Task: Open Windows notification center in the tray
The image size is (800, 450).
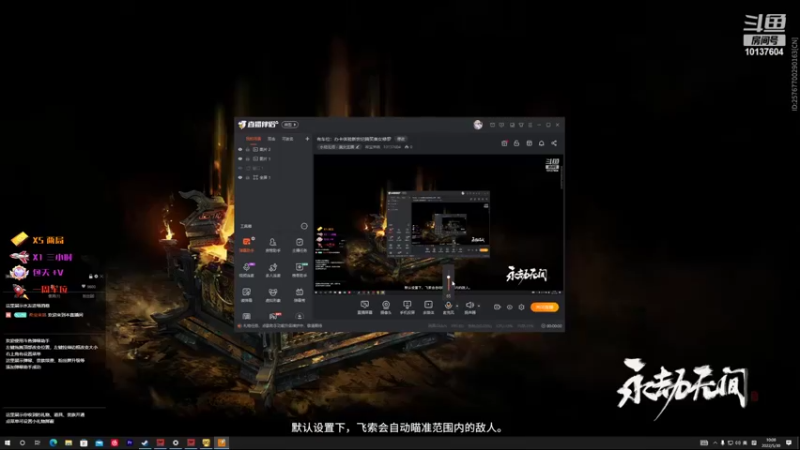Action: point(789,443)
